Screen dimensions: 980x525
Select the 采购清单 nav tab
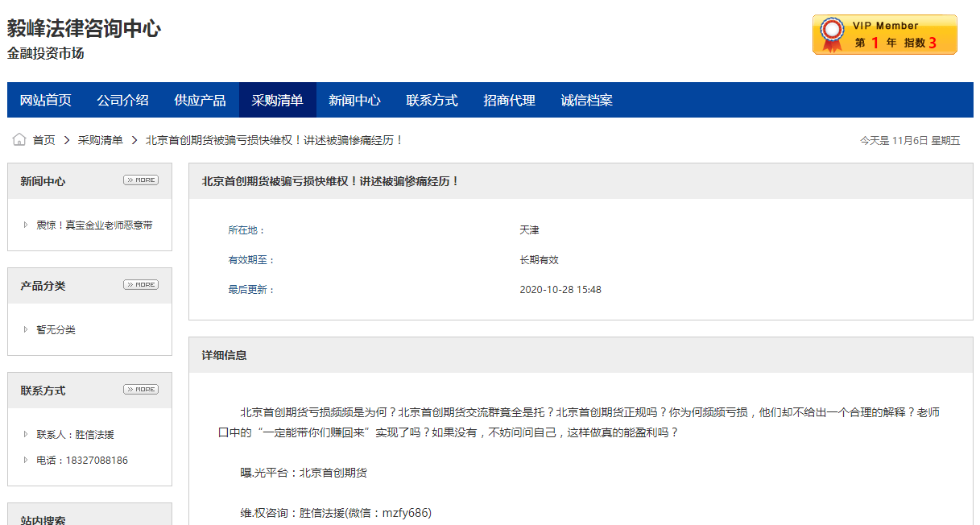(x=278, y=100)
